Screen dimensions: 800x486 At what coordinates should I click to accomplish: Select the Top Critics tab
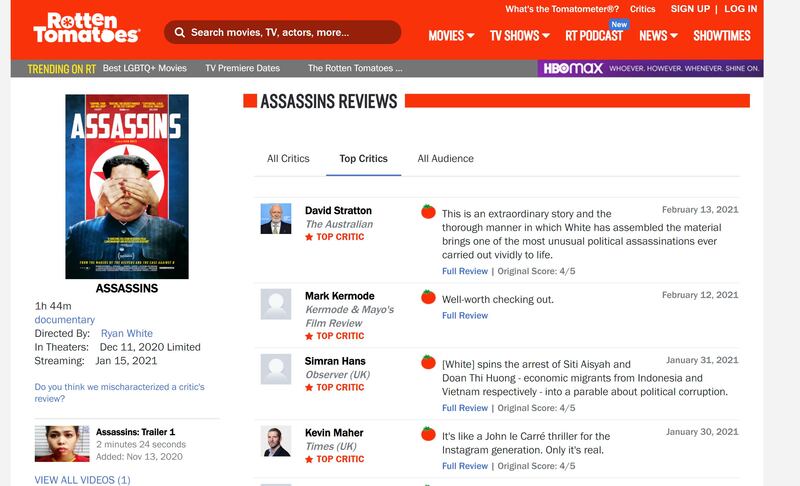pos(363,159)
